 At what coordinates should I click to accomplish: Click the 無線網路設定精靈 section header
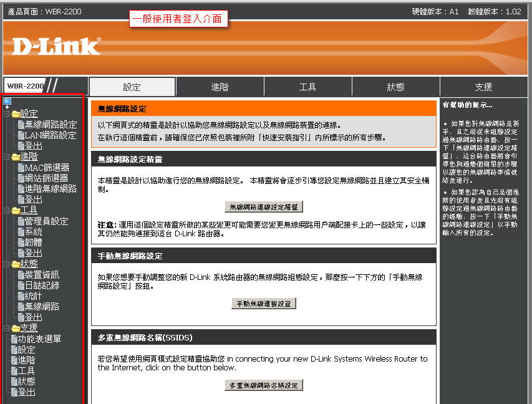tap(264, 159)
